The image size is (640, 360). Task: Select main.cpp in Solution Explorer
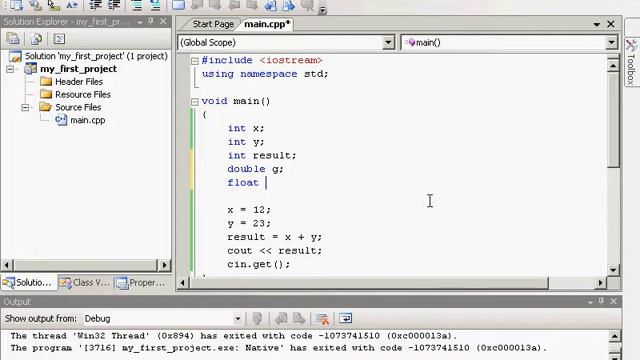[x=87, y=120]
